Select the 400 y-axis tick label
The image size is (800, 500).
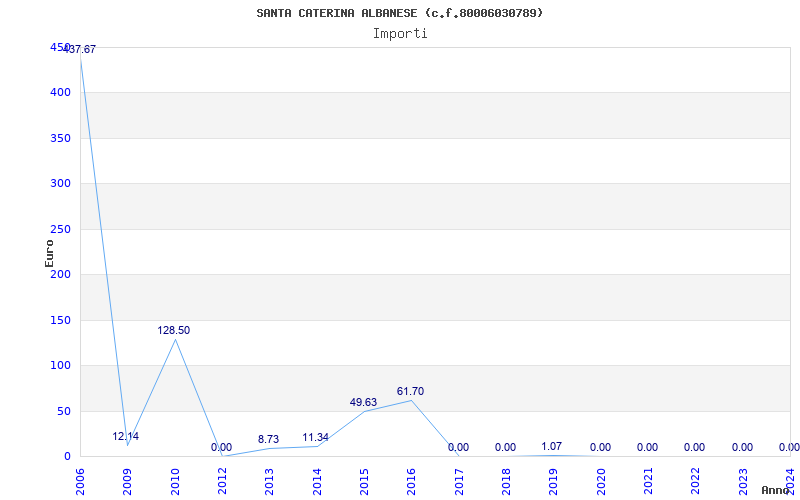coord(60,93)
